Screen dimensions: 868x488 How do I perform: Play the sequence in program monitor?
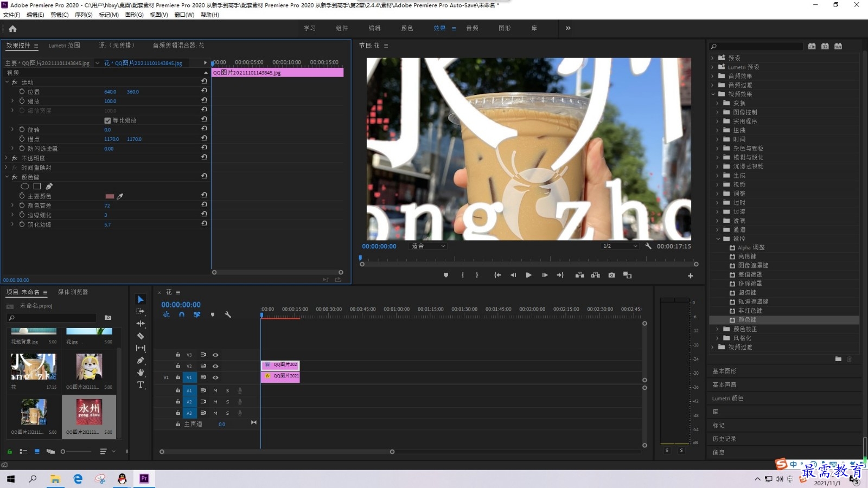[528, 275]
